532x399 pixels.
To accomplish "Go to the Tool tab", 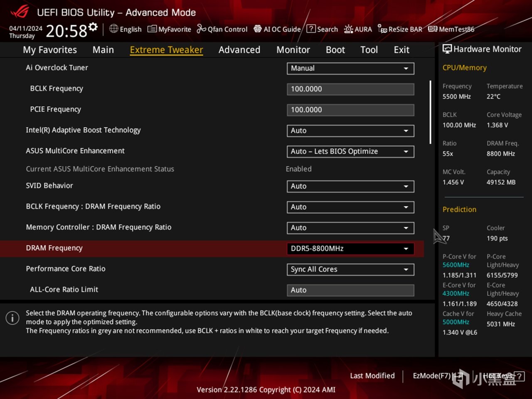I will click(x=369, y=50).
